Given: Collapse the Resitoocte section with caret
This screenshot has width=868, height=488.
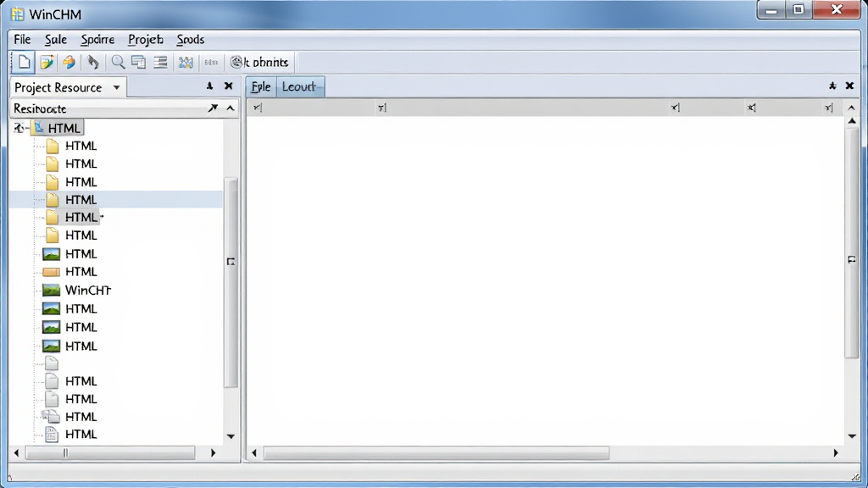Looking at the screenshot, I should click(231, 108).
